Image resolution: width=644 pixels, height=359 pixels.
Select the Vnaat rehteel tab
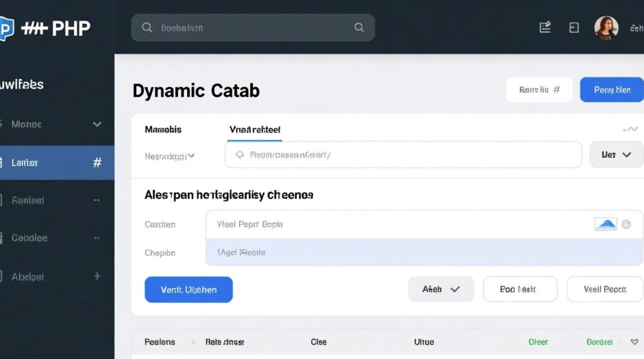pos(254,129)
